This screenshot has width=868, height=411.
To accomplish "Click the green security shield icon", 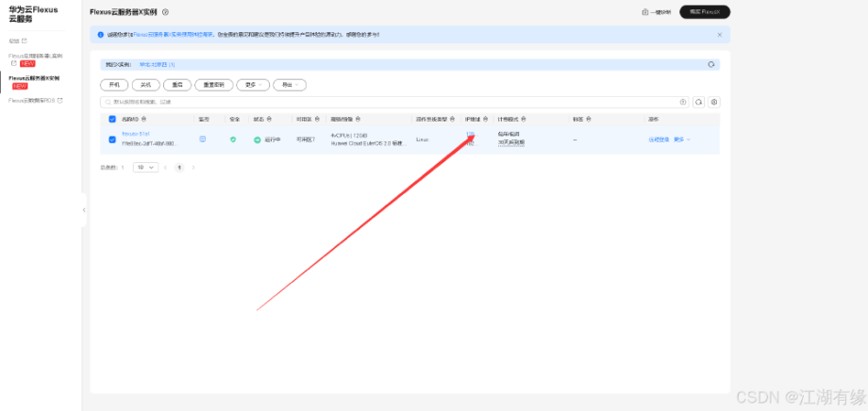I will click(x=233, y=140).
